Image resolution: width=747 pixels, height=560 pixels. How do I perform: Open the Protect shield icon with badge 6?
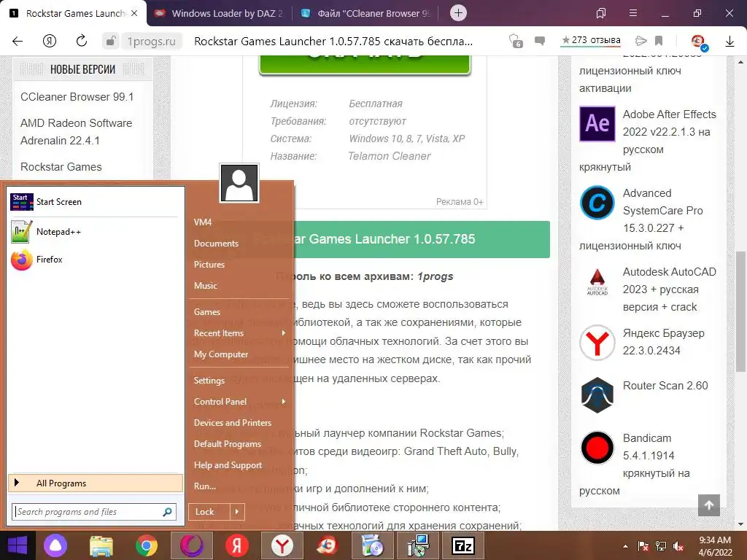click(516, 41)
